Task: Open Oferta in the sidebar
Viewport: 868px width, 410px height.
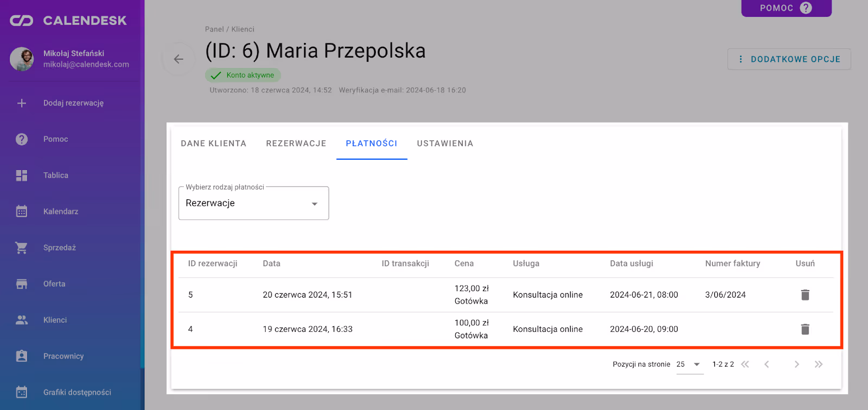Action: click(54, 284)
